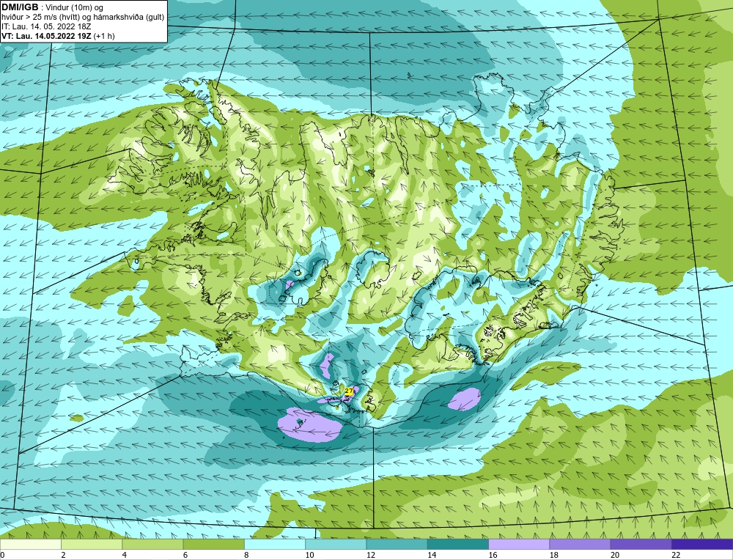The width and height of the screenshot is (733, 560).
Task: Click the scale label 16
Action: 493,555
